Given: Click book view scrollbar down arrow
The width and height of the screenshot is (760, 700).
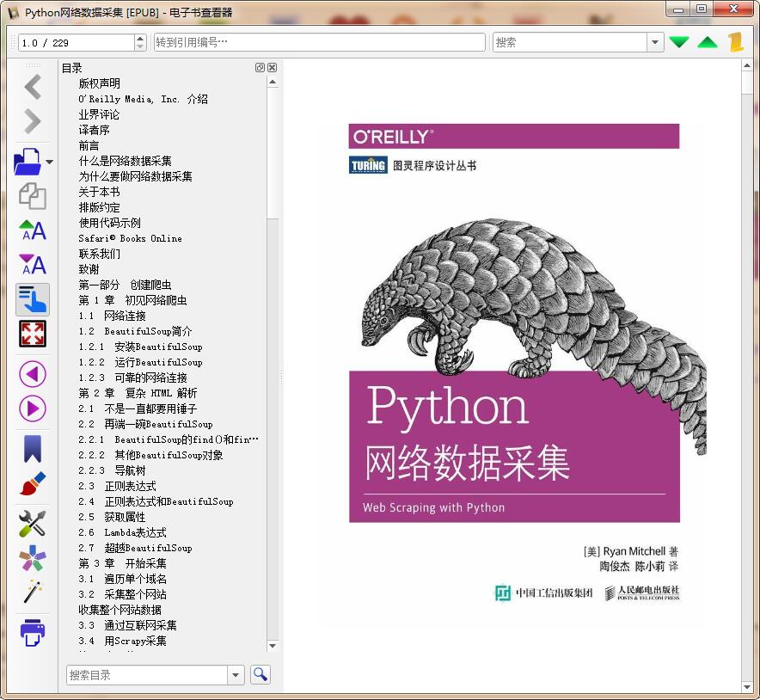Looking at the screenshot, I should pos(747,687).
